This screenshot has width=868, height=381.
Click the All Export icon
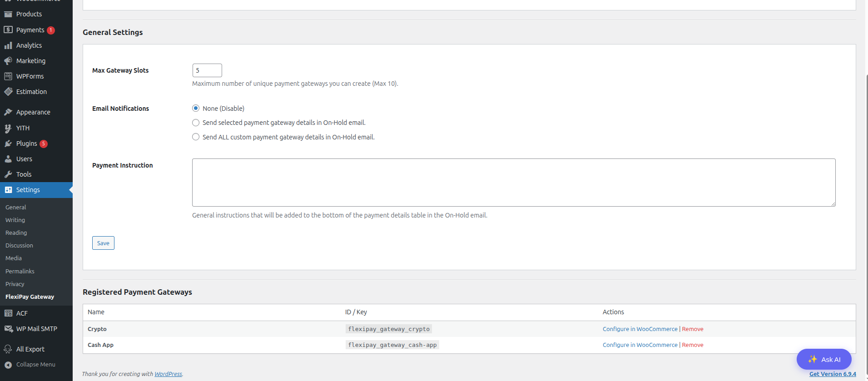coord(8,349)
